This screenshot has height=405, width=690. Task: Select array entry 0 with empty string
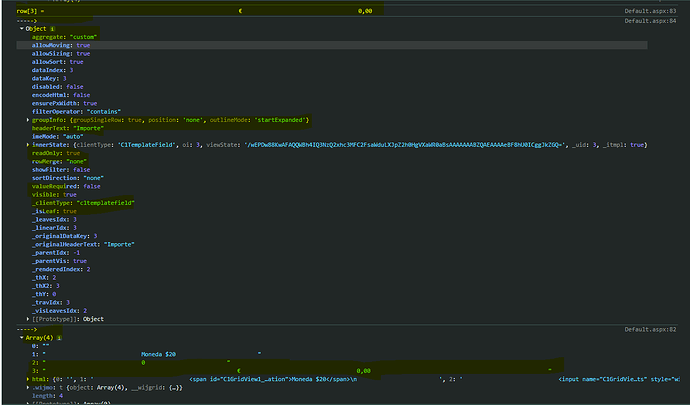[x=40, y=346]
